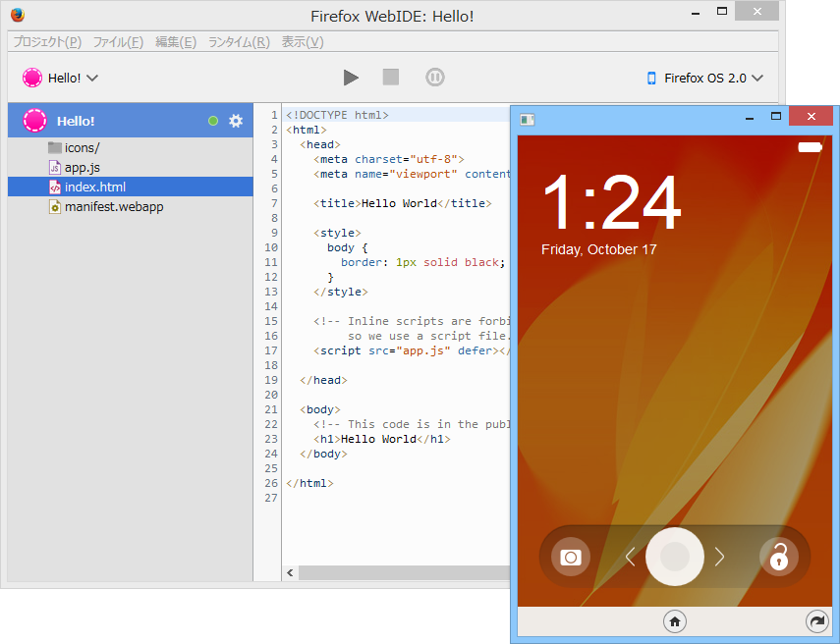Tap the rotate screen icon on the simulator

click(x=816, y=621)
